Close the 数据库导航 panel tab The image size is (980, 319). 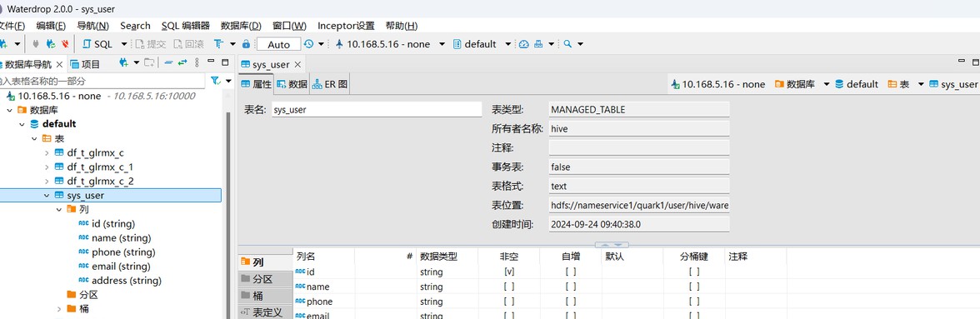pos(59,64)
